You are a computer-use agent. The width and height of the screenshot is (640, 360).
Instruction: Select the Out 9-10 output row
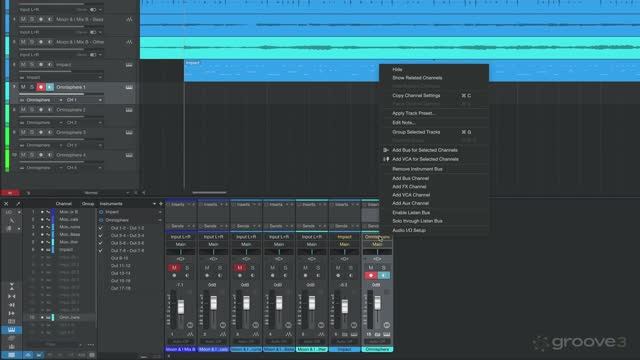[x=120, y=258]
